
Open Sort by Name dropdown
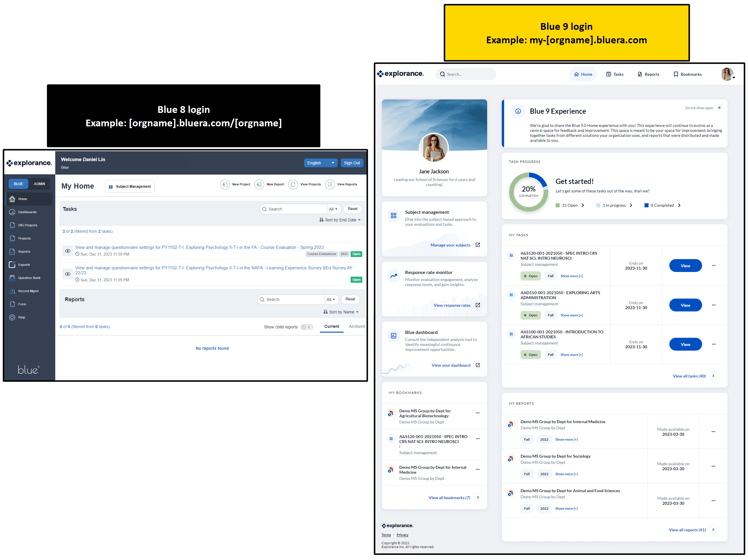coord(341,313)
